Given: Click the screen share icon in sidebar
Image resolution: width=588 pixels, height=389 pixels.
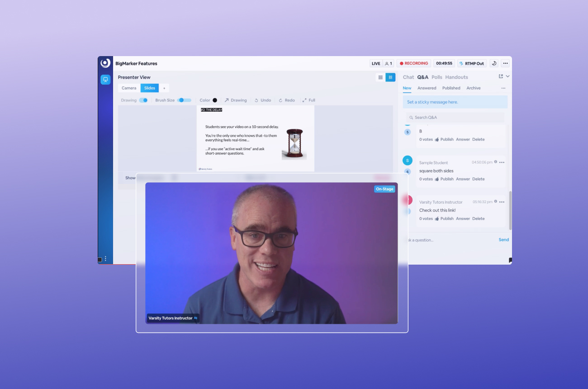Looking at the screenshot, I should pyautogui.click(x=105, y=80).
